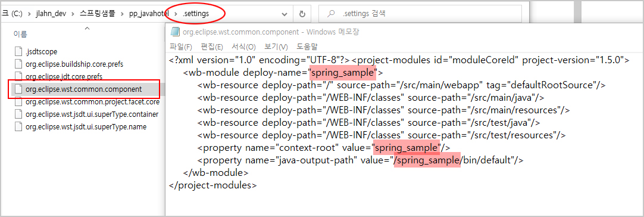Open the address bar history dropdown
644x217 pixels.
[284, 14]
